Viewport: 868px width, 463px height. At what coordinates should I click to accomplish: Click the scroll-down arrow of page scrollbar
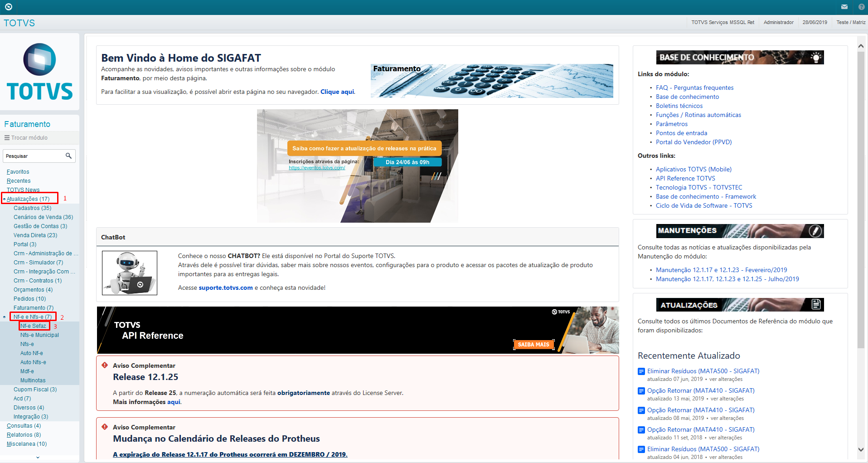tap(861, 449)
